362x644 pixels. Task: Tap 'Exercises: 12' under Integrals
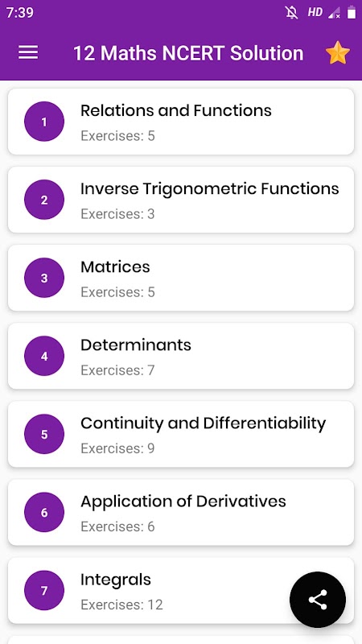[x=121, y=605]
